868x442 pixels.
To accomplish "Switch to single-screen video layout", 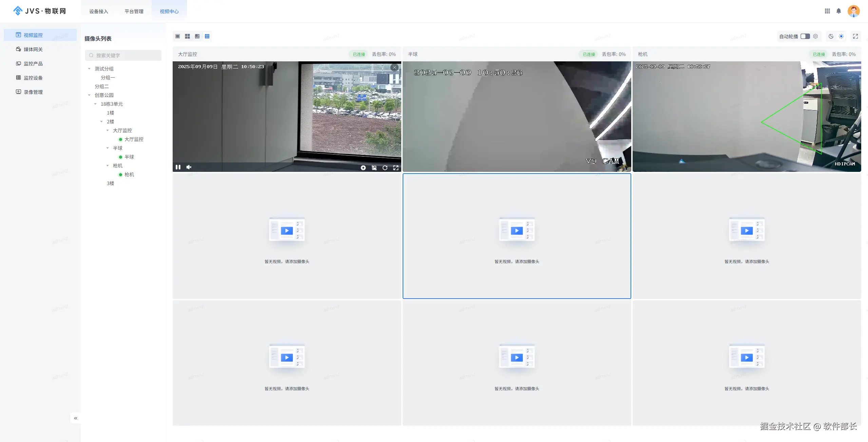I will coord(177,36).
